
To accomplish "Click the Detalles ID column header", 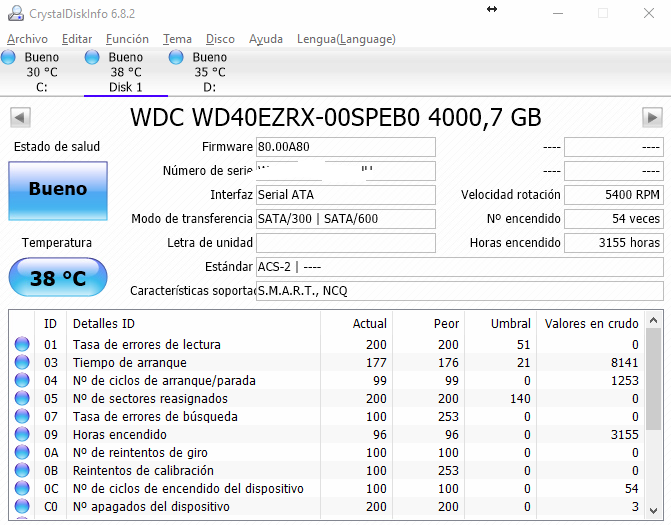I will click(193, 323).
